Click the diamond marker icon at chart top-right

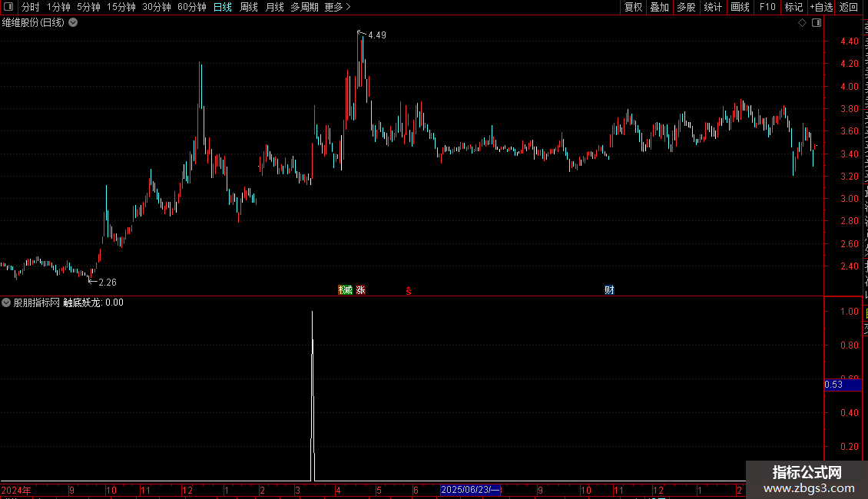coord(802,23)
